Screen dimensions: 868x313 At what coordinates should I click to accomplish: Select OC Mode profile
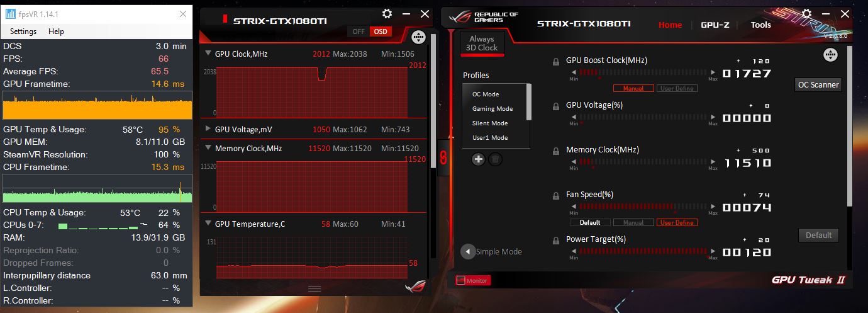486,94
